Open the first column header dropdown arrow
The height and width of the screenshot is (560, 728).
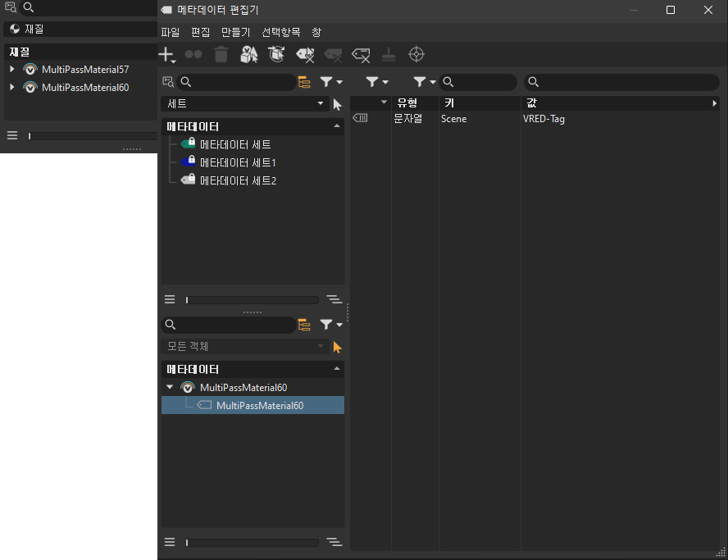(384, 102)
